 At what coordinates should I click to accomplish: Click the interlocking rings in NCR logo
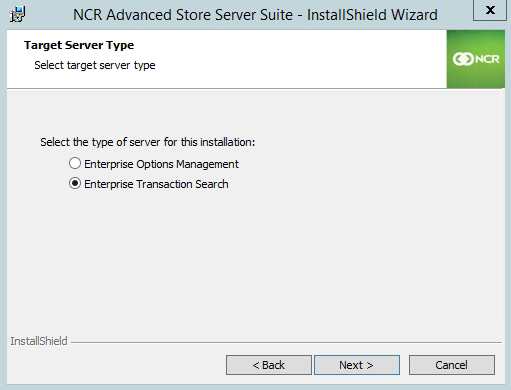(x=463, y=59)
